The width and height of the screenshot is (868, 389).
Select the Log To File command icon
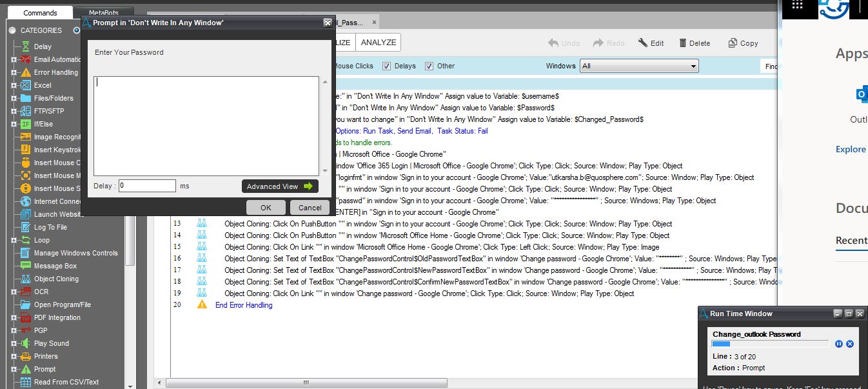(x=26, y=227)
